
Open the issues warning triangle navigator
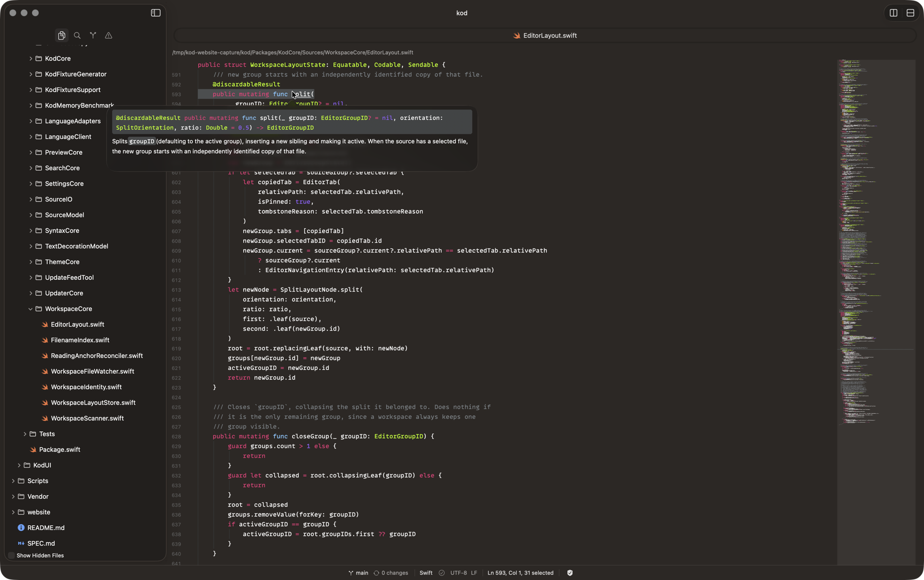point(109,35)
